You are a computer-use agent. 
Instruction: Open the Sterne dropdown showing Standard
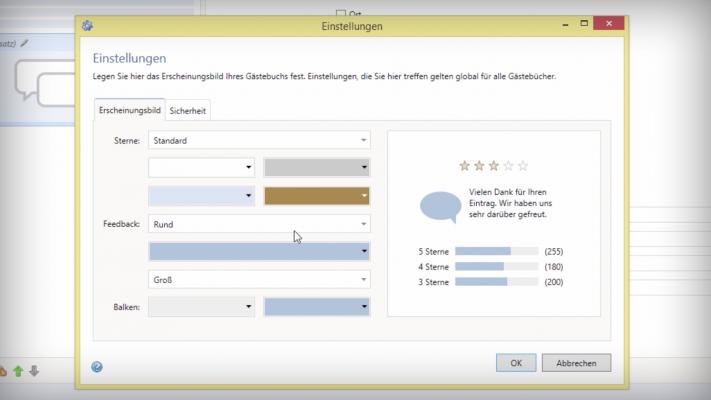259,141
